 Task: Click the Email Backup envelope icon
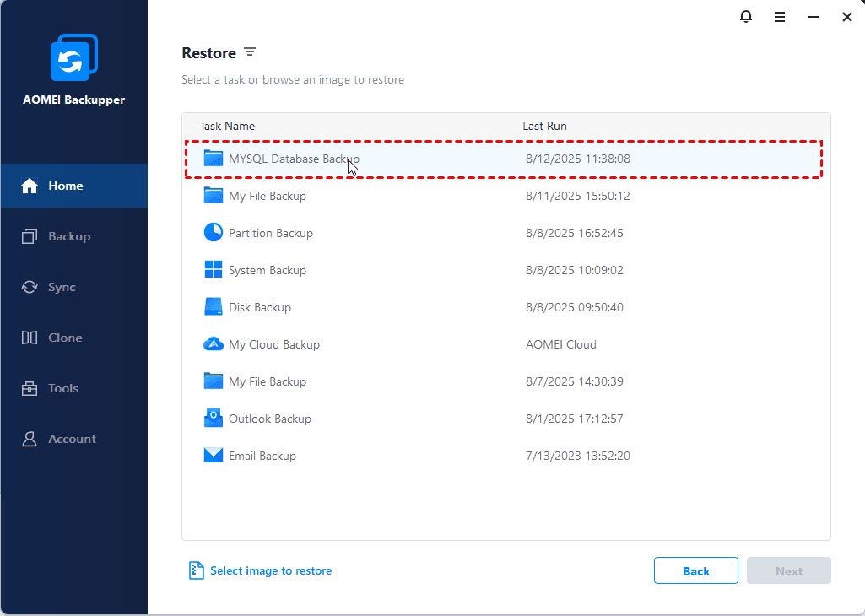[214, 456]
